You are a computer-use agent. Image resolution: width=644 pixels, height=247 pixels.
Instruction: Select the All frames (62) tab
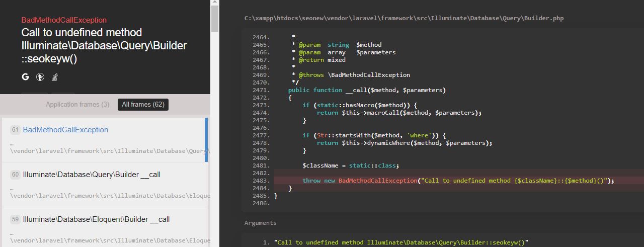tap(143, 105)
